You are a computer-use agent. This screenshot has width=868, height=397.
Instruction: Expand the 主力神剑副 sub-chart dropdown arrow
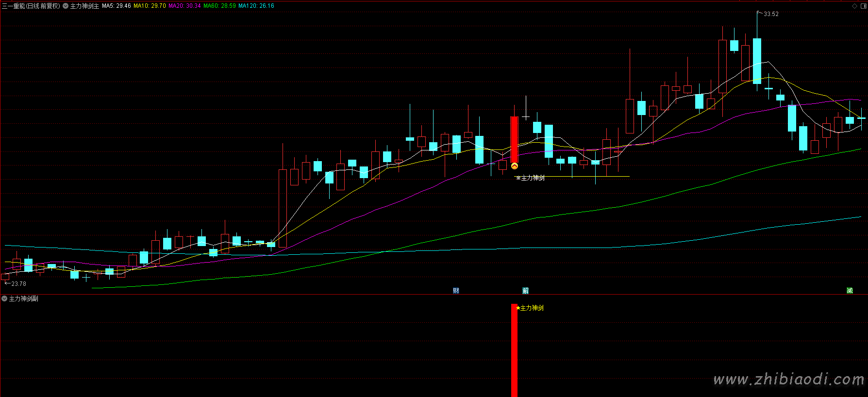click(4, 298)
